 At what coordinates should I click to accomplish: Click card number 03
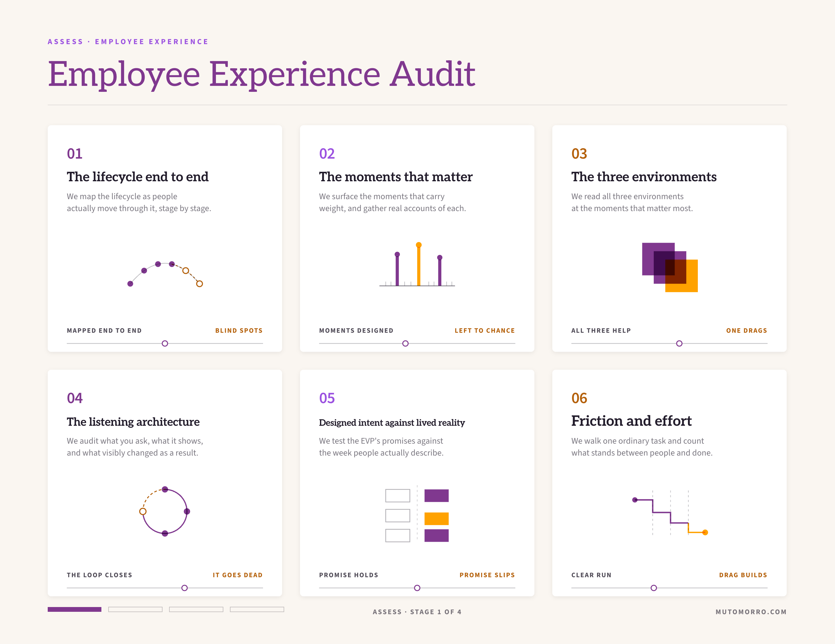point(579,154)
